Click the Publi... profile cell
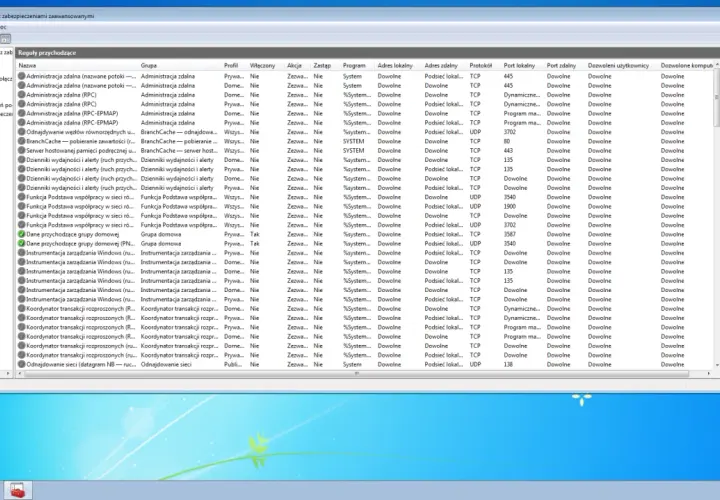 tap(234, 364)
